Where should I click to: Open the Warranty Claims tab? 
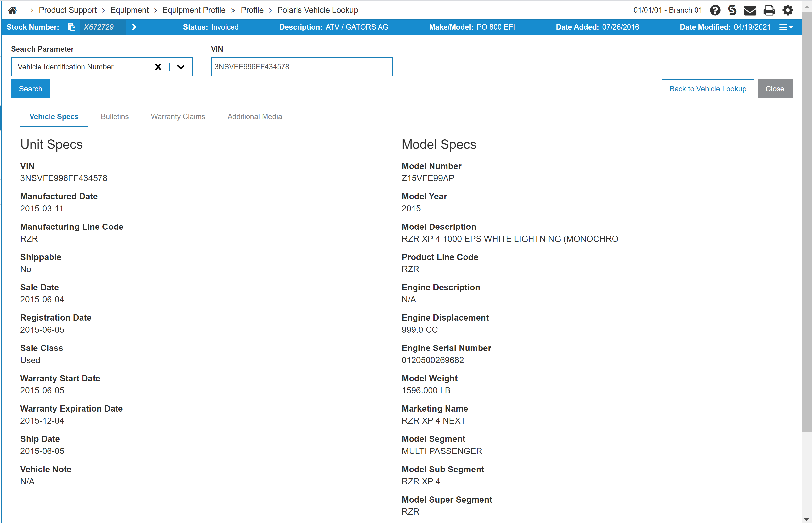coord(178,117)
